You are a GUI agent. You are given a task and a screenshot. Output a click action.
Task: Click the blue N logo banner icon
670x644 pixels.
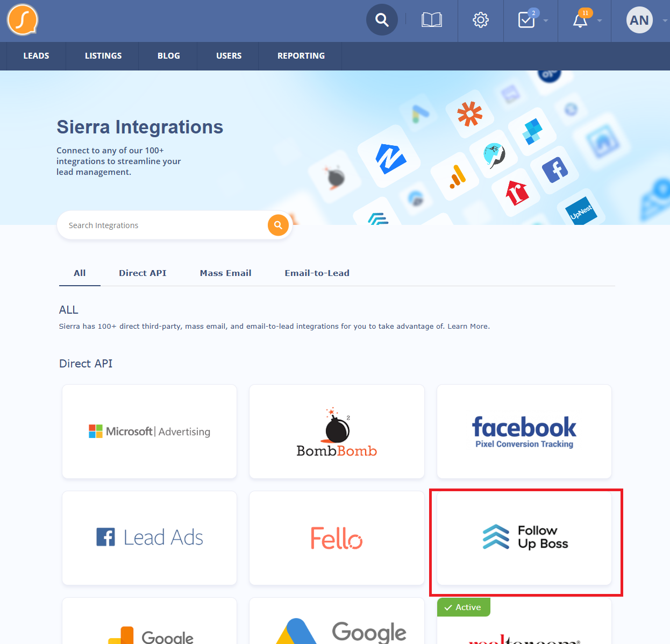[390, 158]
